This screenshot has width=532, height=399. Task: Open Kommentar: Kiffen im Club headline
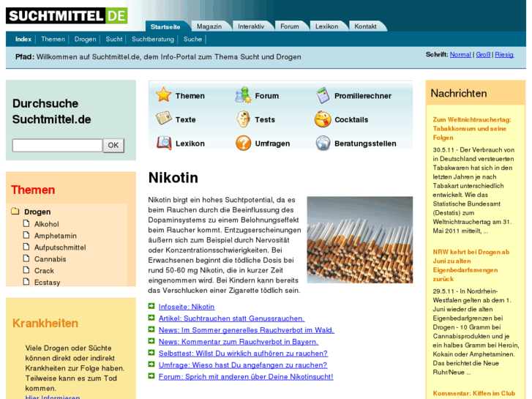click(474, 393)
